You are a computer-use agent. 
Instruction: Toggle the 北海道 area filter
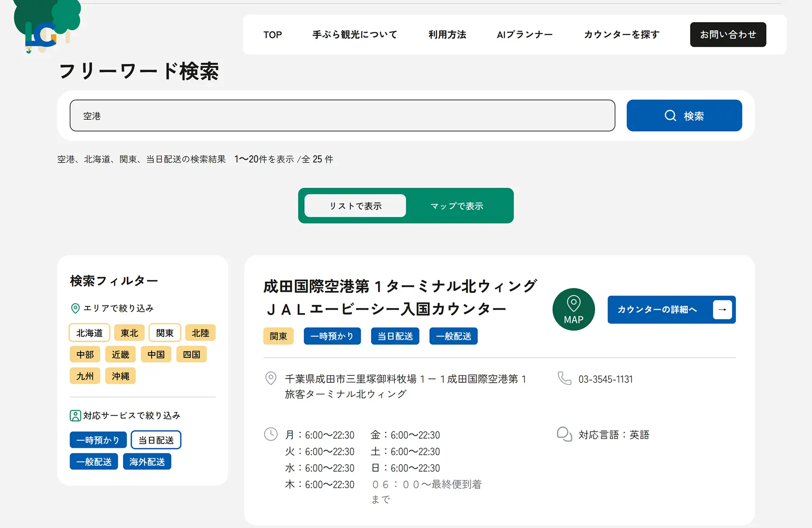click(x=89, y=333)
